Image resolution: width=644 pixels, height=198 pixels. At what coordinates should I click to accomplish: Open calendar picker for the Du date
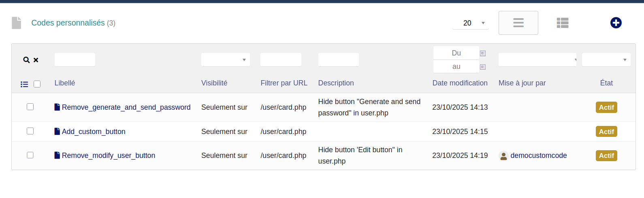[x=483, y=53]
